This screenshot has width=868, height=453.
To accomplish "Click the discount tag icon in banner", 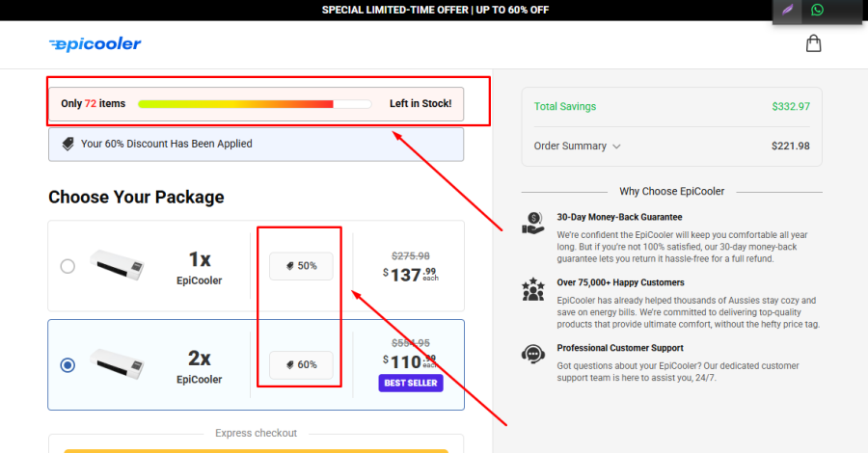I will click(x=68, y=144).
